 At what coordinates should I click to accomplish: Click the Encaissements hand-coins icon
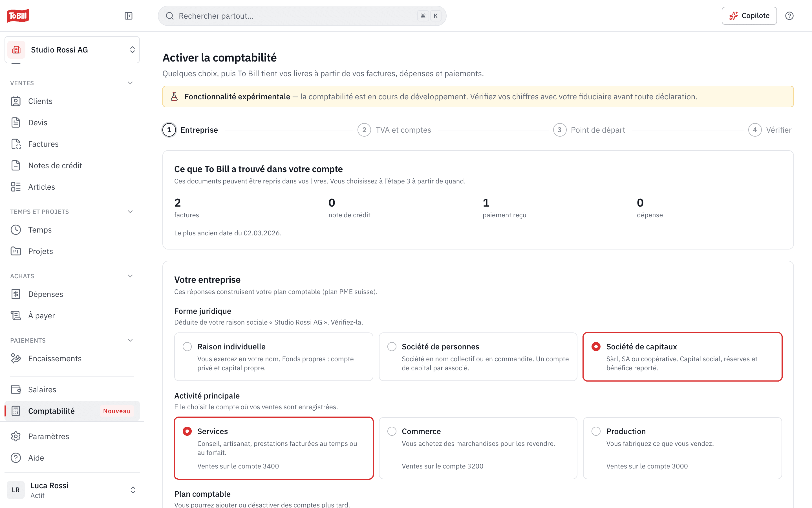point(16,358)
